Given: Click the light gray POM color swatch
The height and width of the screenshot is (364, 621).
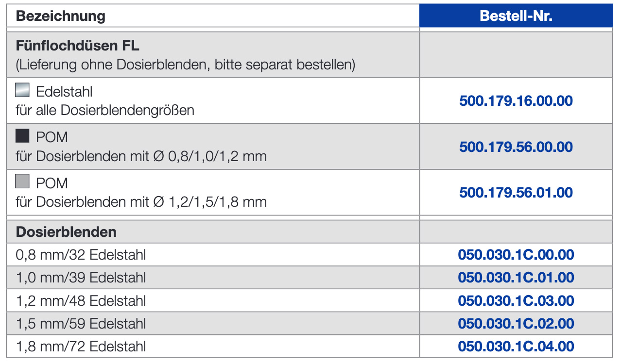Looking at the screenshot, I should pos(23,182).
